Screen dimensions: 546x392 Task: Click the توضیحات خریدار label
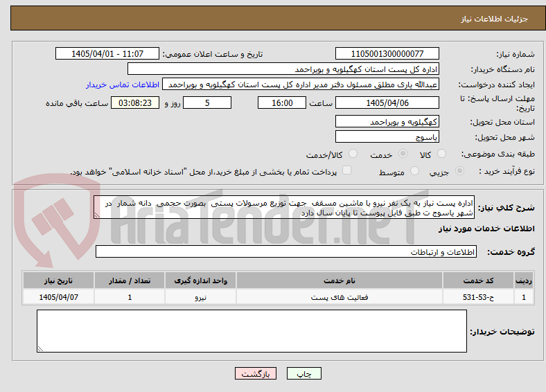point(502,332)
